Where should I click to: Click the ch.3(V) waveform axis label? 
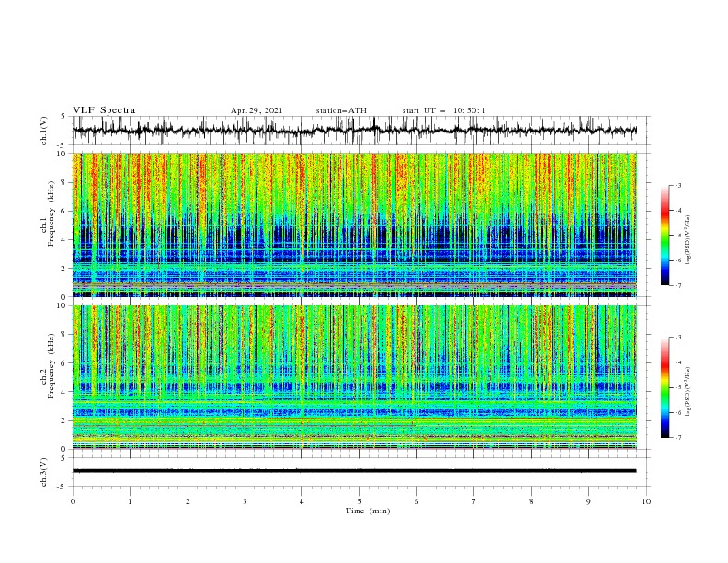(x=43, y=472)
